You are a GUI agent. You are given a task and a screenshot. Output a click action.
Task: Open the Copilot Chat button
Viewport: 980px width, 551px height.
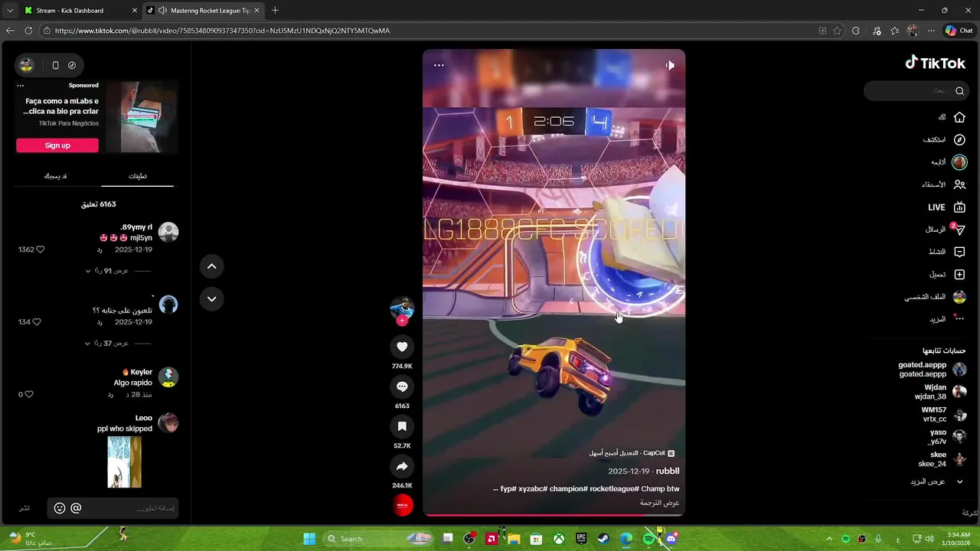coord(959,31)
